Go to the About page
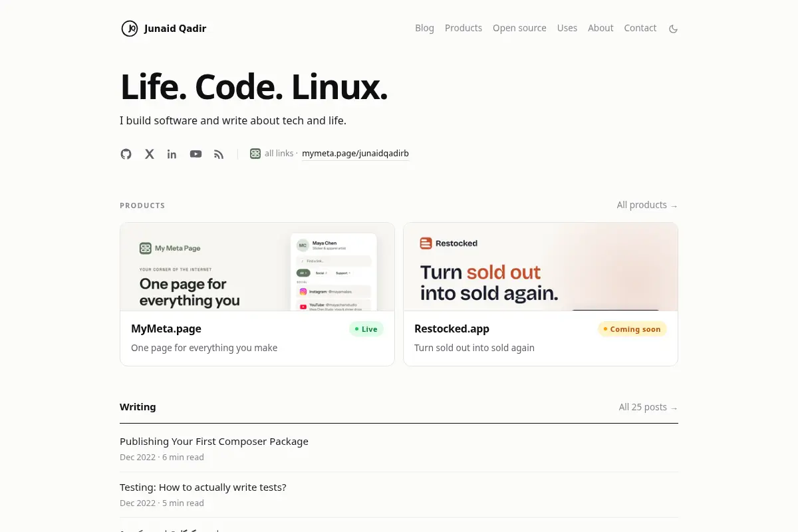Screen dimensions: 798x532 (600, 28)
